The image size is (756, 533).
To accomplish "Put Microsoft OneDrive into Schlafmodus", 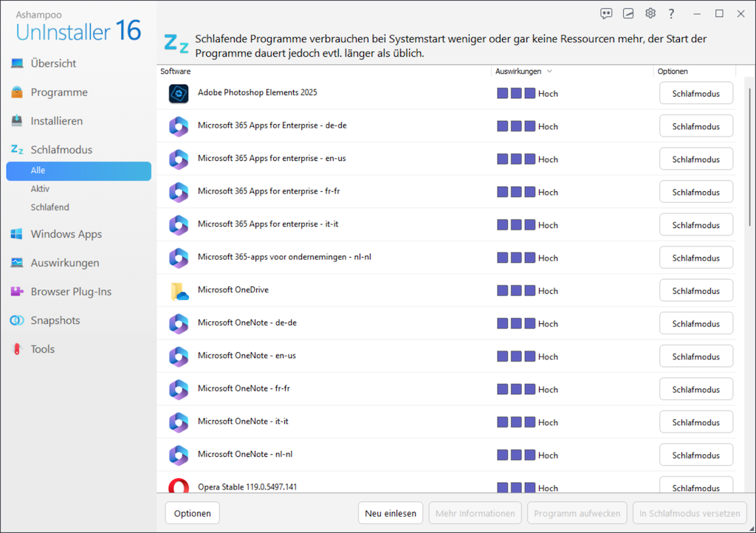I will 695,291.
